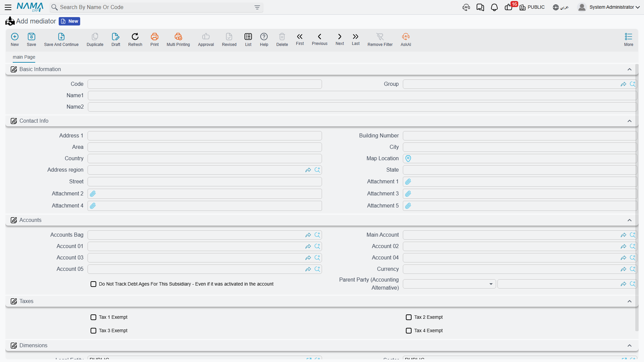Save the record as Draft

(116, 39)
